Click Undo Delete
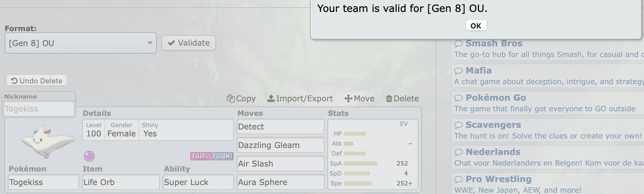 point(37,80)
